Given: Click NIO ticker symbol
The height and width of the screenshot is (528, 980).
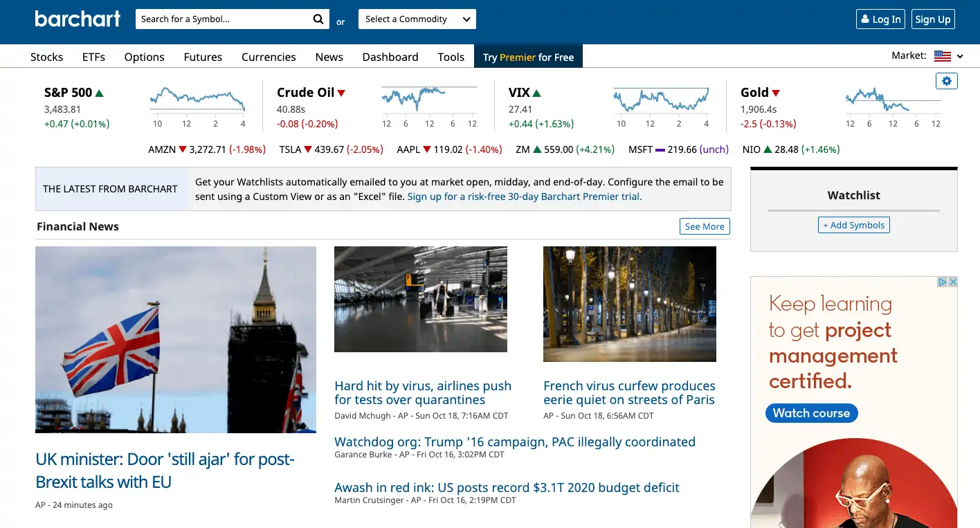Looking at the screenshot, I should point(751,149).
